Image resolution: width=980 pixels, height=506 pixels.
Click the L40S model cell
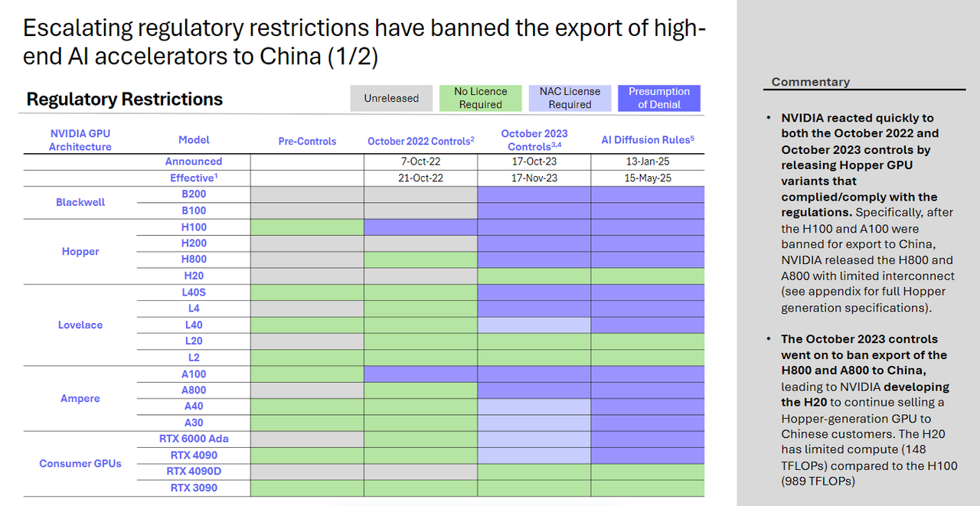[x=194, y=292]
